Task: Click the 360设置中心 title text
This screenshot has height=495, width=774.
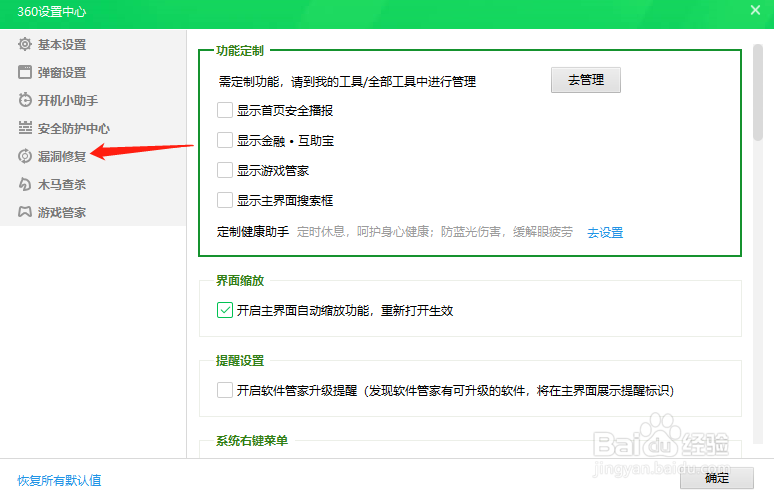Action: 52,12
